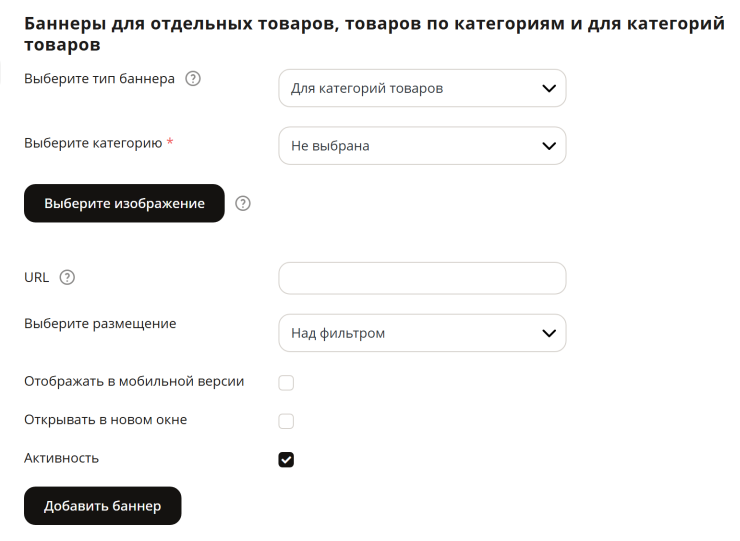Viewport: 740px width, 541px height.
Task: Expand the 'Не выбрана' category dropdown
Action: coord(422,146)
